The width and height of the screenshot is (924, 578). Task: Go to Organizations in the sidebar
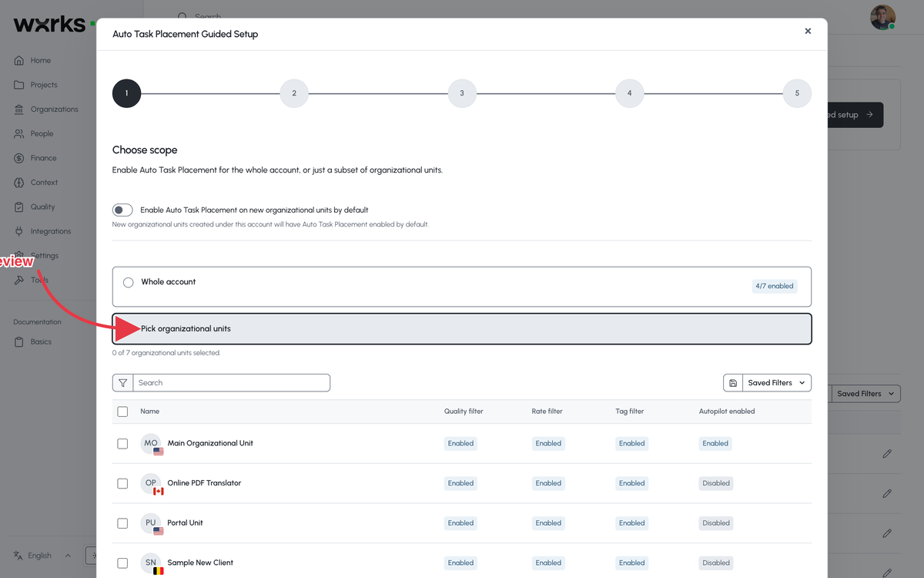coord(46,109)
